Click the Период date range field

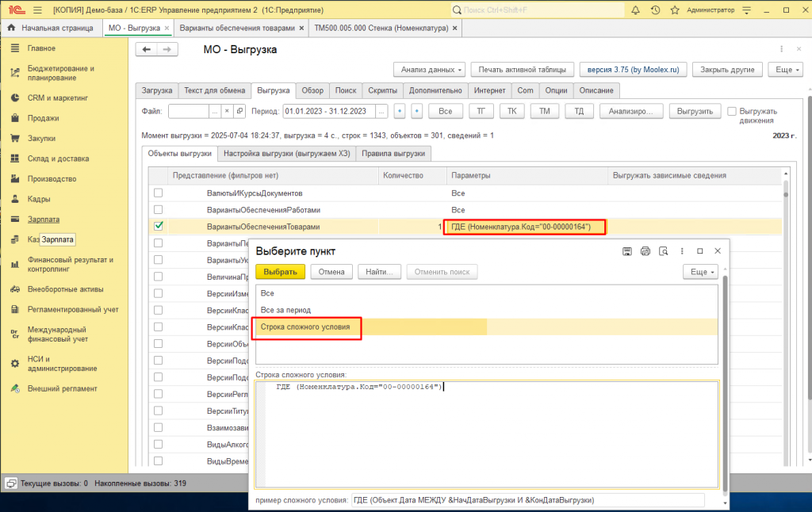click(329, 111)
